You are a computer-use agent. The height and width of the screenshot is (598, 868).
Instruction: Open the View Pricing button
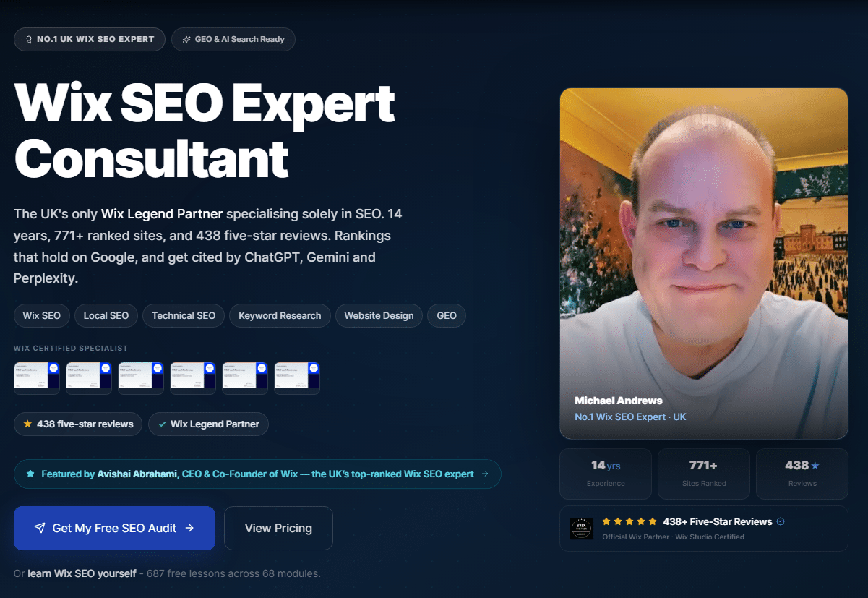278,529
